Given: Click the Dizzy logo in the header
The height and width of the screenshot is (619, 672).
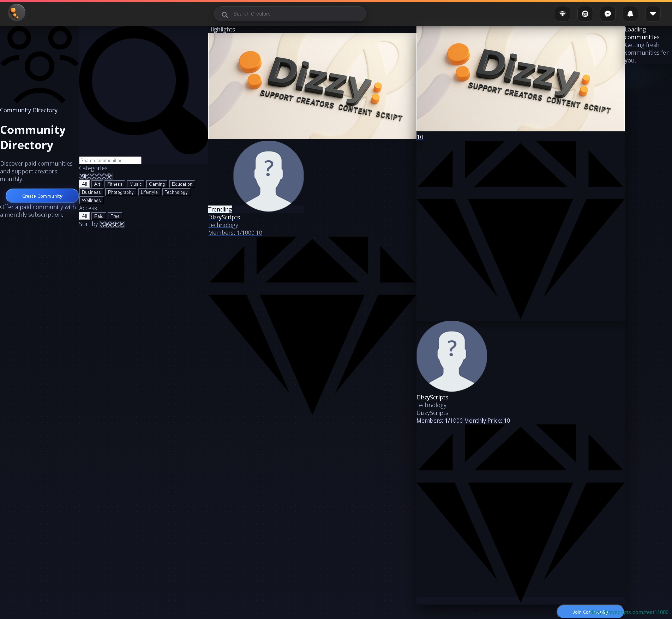Looking at the screenshot, I should point(16,13).
